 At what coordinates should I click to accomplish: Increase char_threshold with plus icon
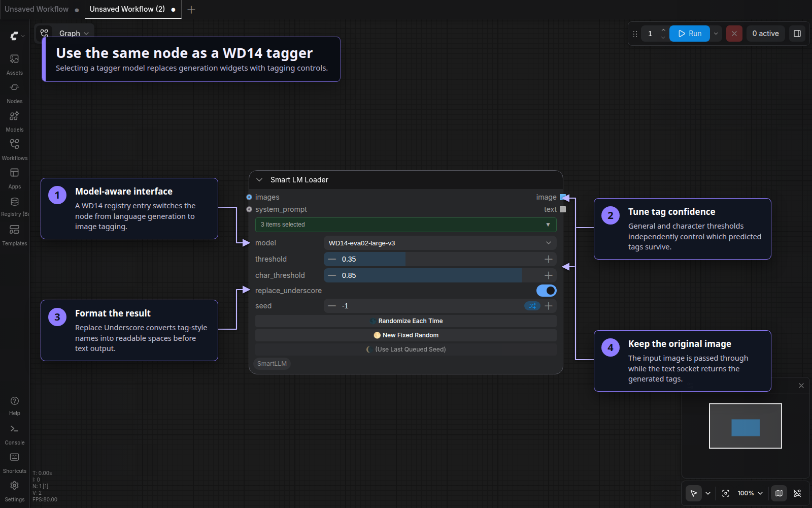[549, 275]
